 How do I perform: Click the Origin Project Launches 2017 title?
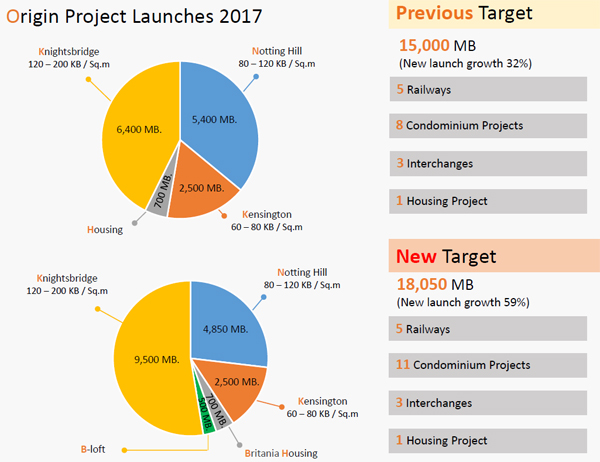134,16
